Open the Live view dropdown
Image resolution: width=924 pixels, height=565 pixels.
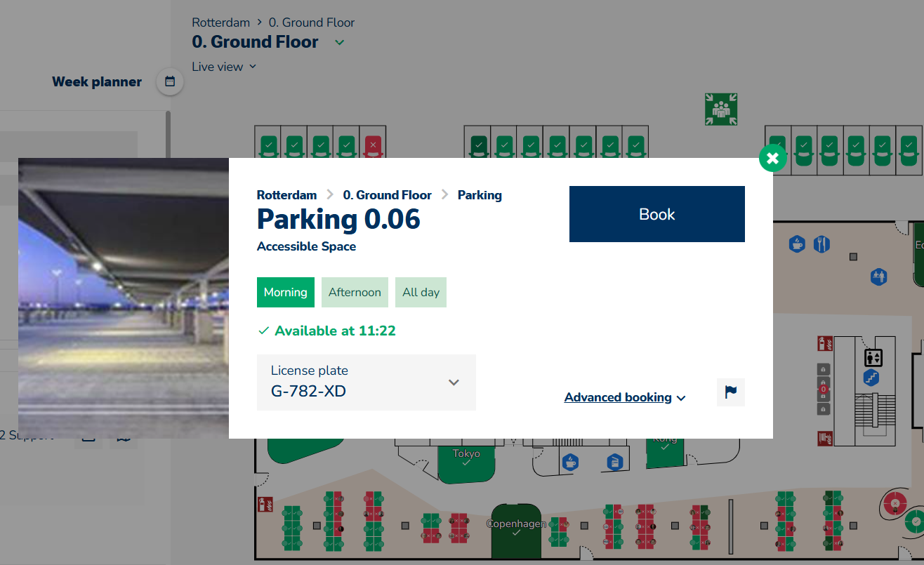pyautogui.click(x=224, y=67)
